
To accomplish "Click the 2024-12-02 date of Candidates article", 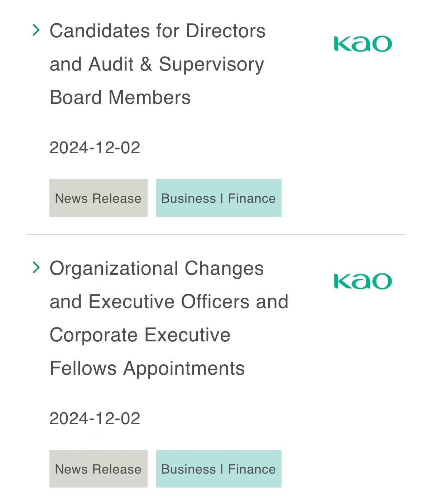I will pyautogui.click(x=95, y=148).
